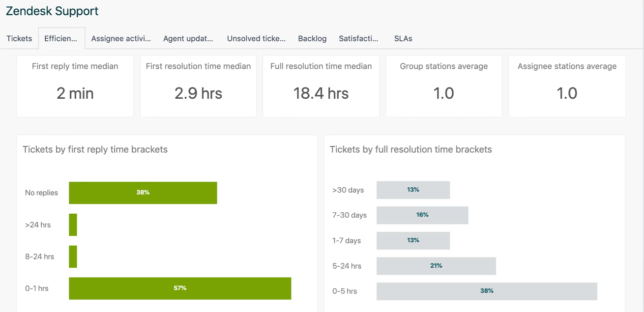Click the Tickets by full resolution time brackets title
This screenshot has height=312, width=644.
pos(411,149)
